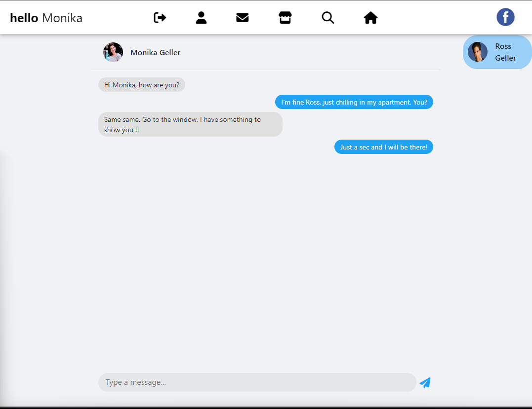Click Monika Geller's name in the chat header
532x409 pixels.
coord(155,52)
